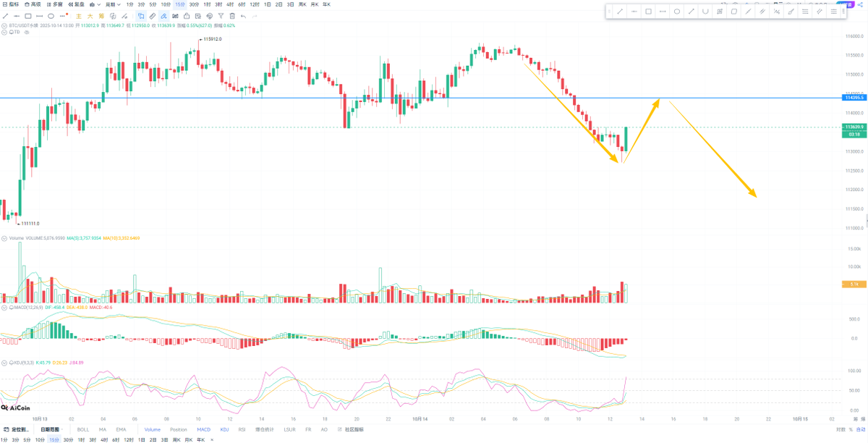868x443 pixels.
Task: Collapse the BTC/USDT legend row
Action: point(4,25)
